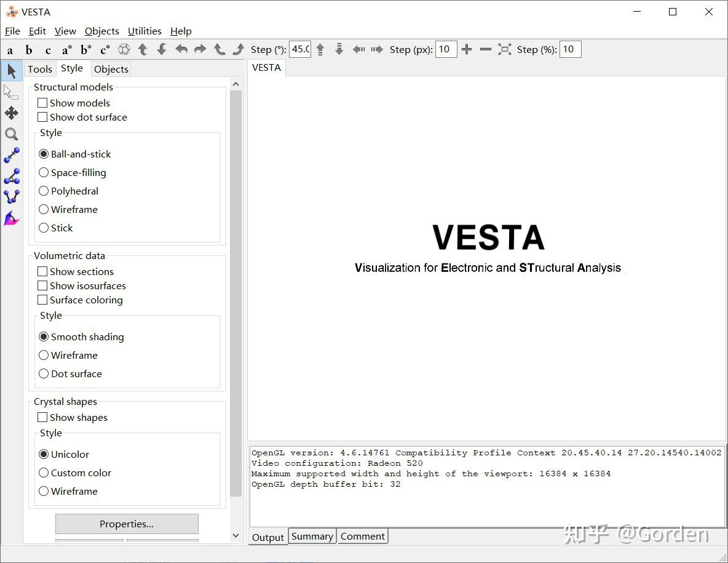The height and width of the screenshot is (563, 728).
Task: View along the a* axis
Action: point(67,50)
